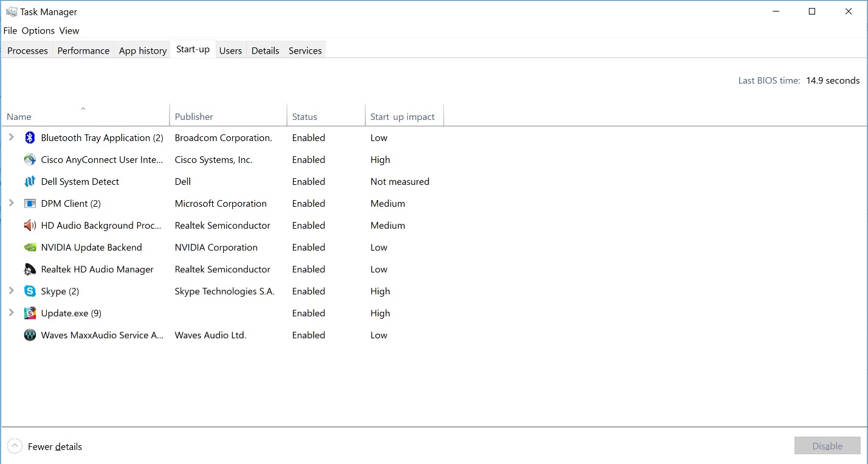Click the Medium impact for DPM Client
This screenshot has height=464, width=868.
pos(388,204)
